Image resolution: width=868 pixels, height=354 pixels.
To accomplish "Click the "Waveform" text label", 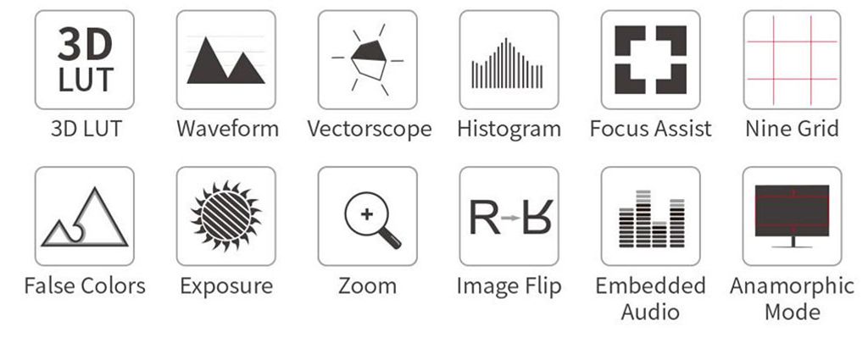I will click(x=227, y=130).
